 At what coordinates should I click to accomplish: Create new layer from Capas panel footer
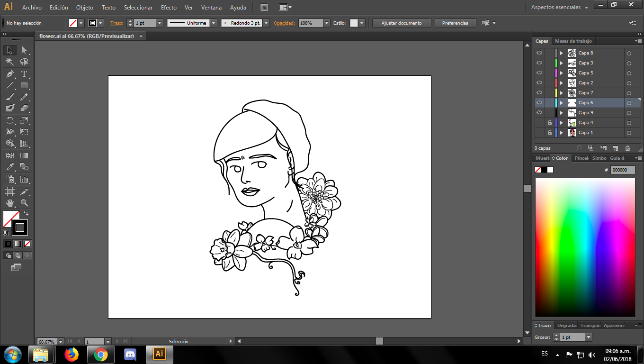pyautogui.click(x=616, y=148)
